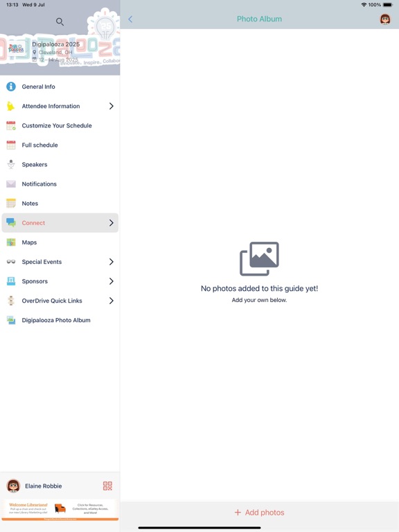399x532 pixels.
Task: Tap the 12–14 Aug 2025 date text
Action: (x=58, y=60)
